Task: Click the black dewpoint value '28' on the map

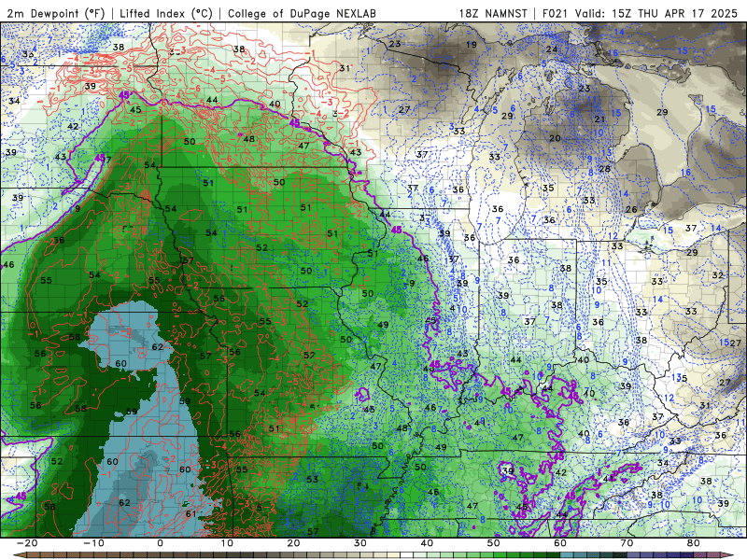Action: click(x=604, y=169)
